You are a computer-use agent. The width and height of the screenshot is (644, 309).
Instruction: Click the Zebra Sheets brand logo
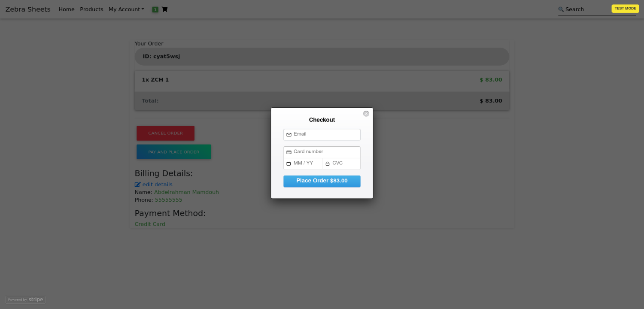click(28, 9)
